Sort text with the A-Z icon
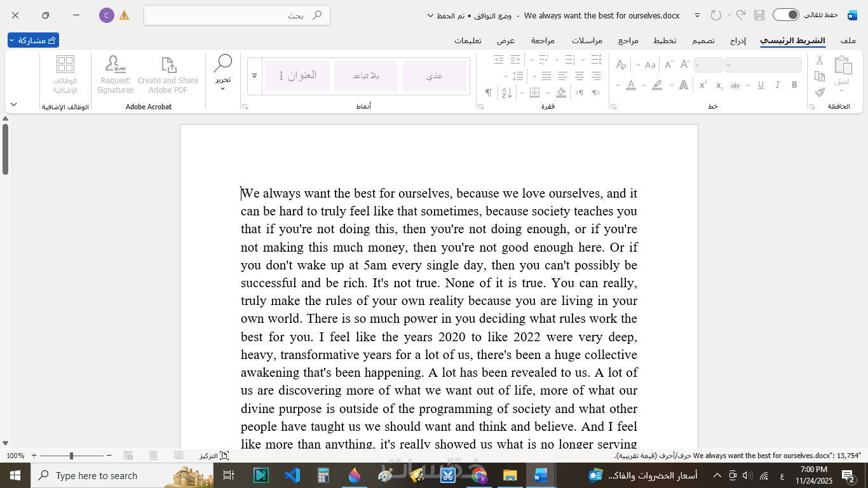Image resolution: width=868 pixels, height=488 pixels. [506, 93]
